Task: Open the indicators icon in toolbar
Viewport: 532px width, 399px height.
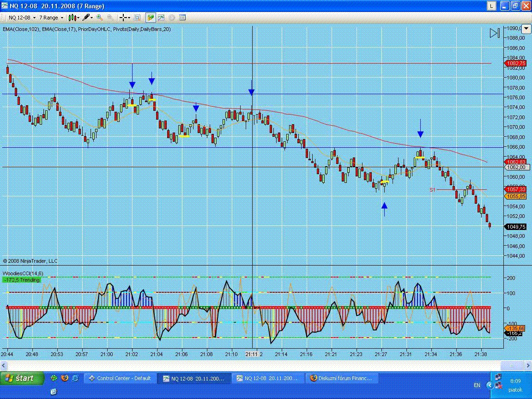Action: 161,18
